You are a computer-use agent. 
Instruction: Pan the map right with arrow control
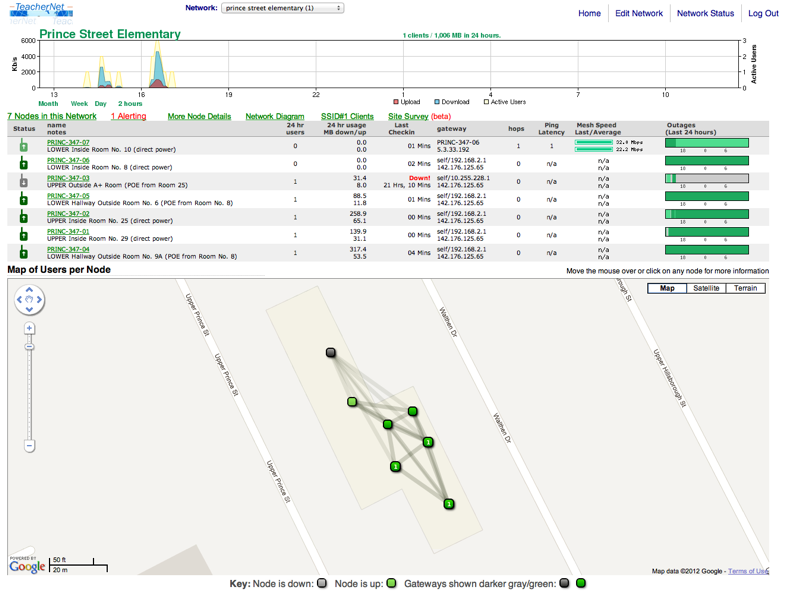(39, 300)
